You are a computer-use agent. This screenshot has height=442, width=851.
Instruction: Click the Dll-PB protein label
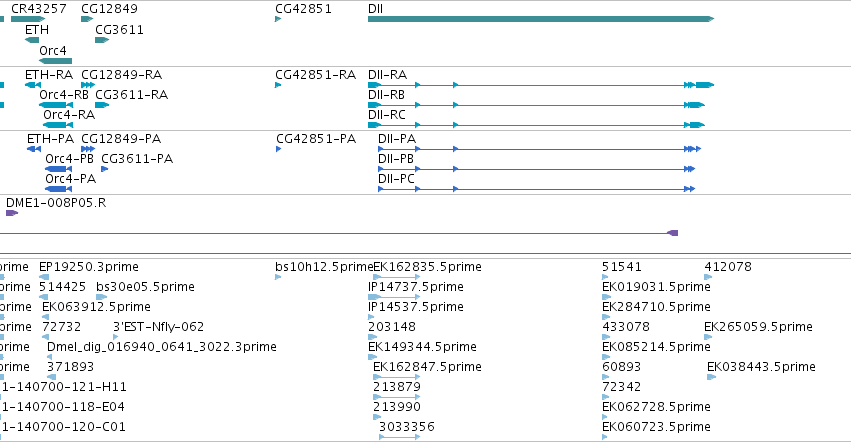point(396,159)
